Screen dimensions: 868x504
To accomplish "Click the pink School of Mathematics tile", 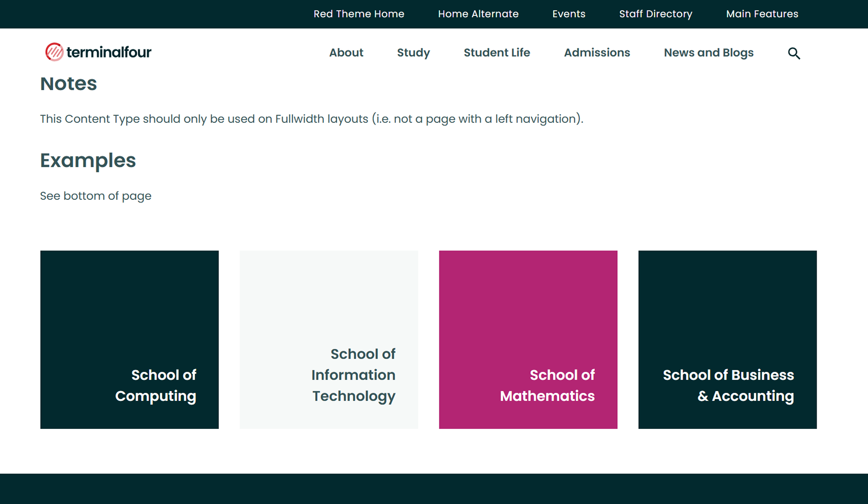I will (x=528, y=339).
